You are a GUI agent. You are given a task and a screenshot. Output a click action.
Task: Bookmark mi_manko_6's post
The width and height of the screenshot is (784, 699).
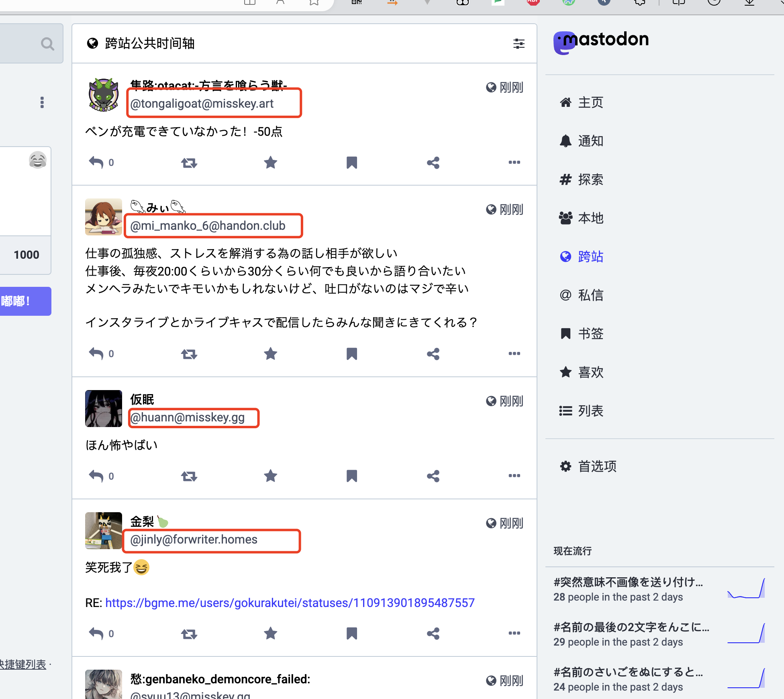pos(352,354)
